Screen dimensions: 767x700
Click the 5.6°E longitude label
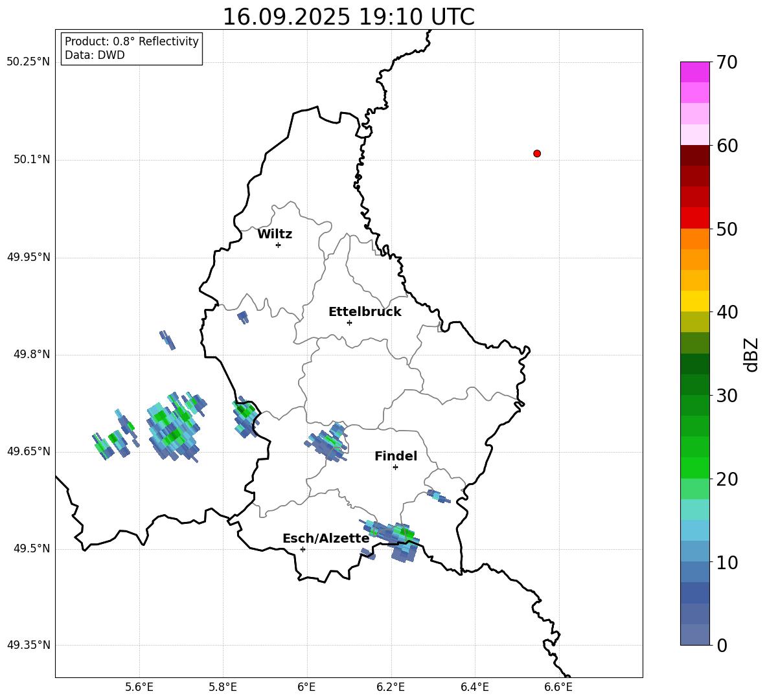[139, 687]
